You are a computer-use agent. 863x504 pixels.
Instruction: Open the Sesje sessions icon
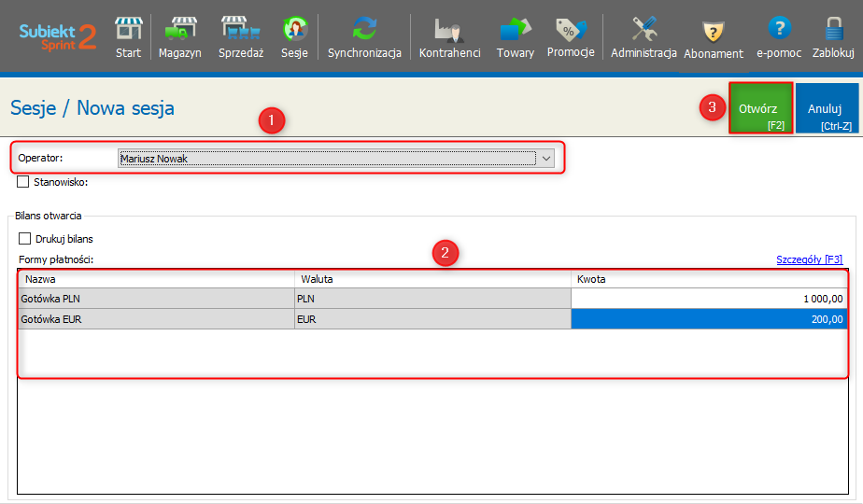(294, 37)
